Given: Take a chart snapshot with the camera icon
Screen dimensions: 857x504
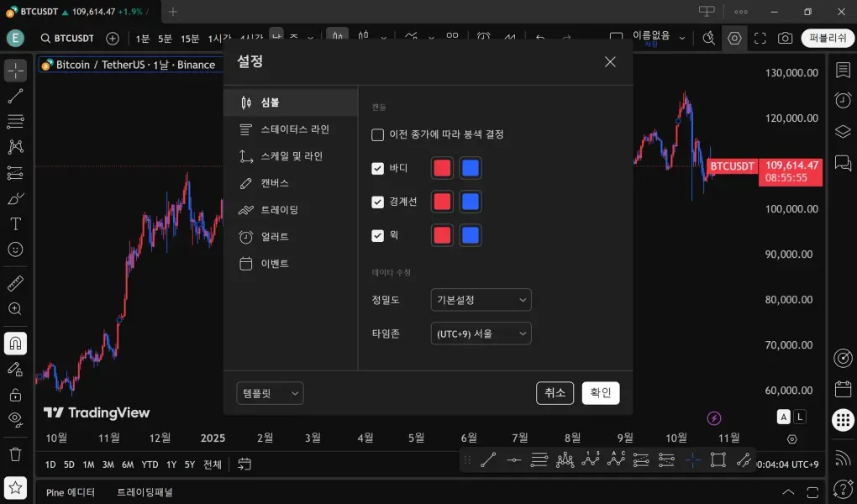Looking at the screenshot, I should click(784, 38).
